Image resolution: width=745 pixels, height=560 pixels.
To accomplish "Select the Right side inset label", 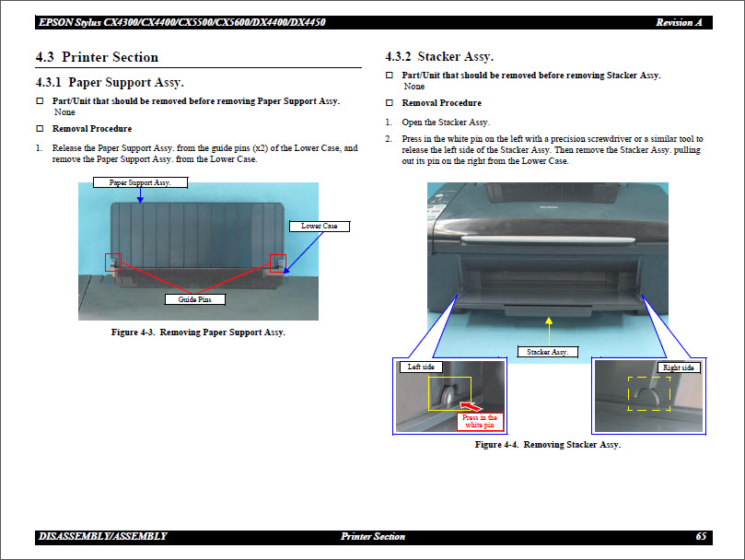I will [x=680, y=366].
